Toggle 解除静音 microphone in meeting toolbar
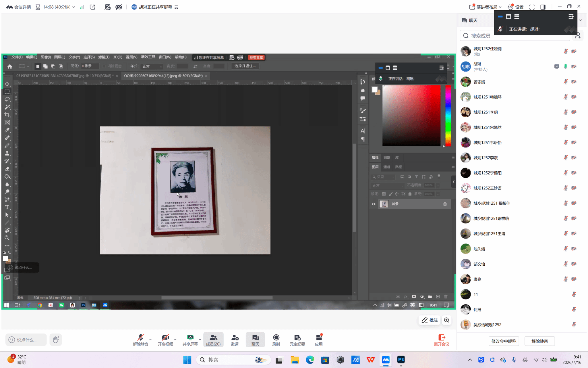Viewport: 588px width, 368px height. 140,340
